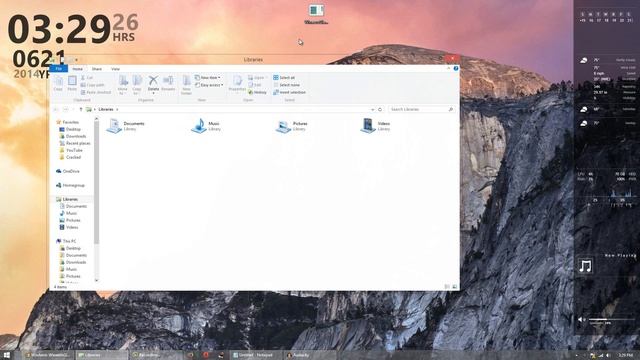Switch to large icons view in status bar
The width and height of the screenshot is (640, 360).
point(455,287)
